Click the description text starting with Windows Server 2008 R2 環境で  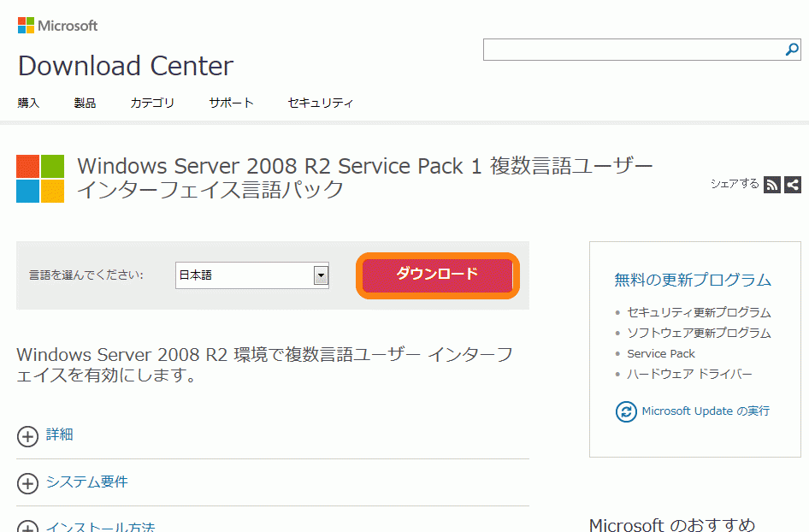click(x=265, y=364)
